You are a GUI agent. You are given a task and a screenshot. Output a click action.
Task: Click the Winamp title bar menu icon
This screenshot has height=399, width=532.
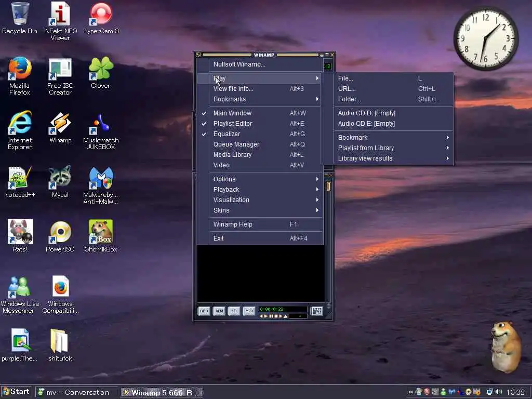198,55
